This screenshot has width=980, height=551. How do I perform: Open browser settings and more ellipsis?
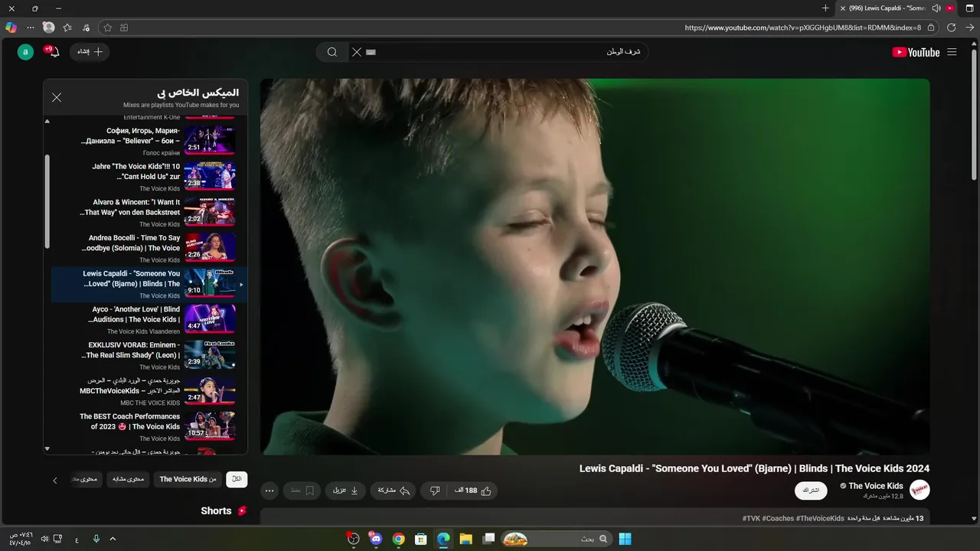pos(31,28)
